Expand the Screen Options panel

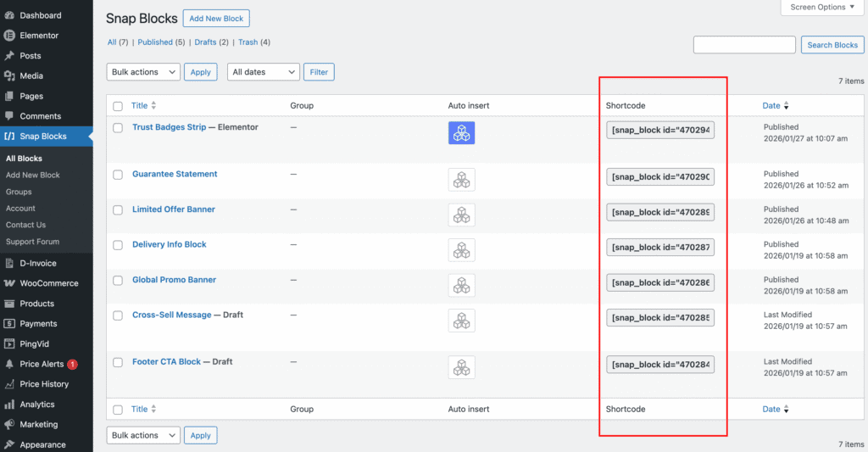coord(823,8)
